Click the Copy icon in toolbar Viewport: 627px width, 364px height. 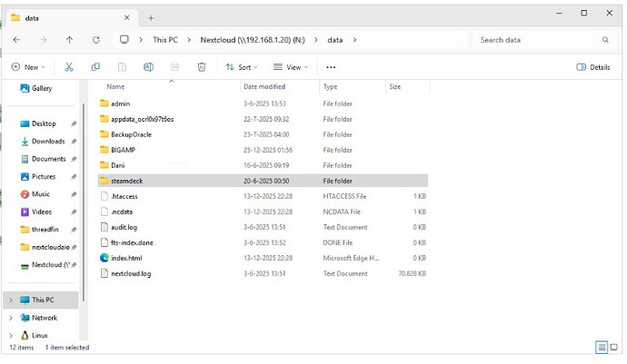click(x=95, y=67)
